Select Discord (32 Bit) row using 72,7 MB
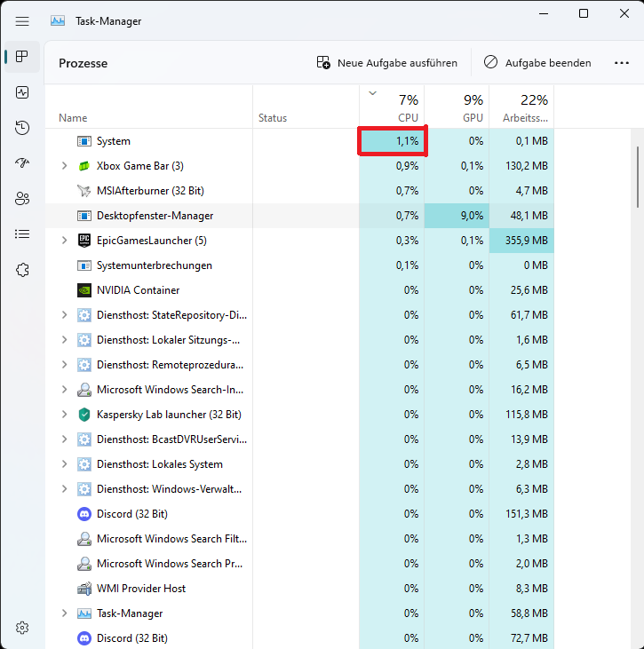Viewport: 644px width, 649px height. [x=299, y=637]
